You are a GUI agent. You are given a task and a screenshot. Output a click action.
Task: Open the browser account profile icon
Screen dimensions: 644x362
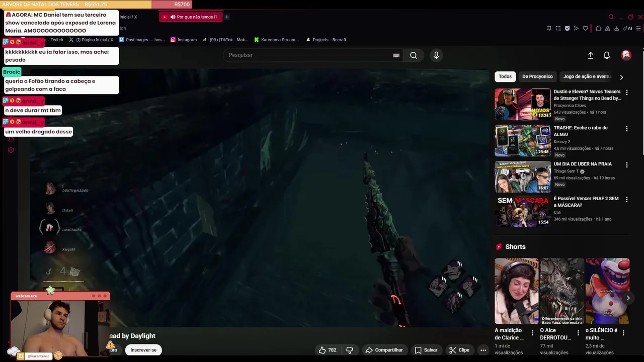pyautogui.click(x=607, y=29)
